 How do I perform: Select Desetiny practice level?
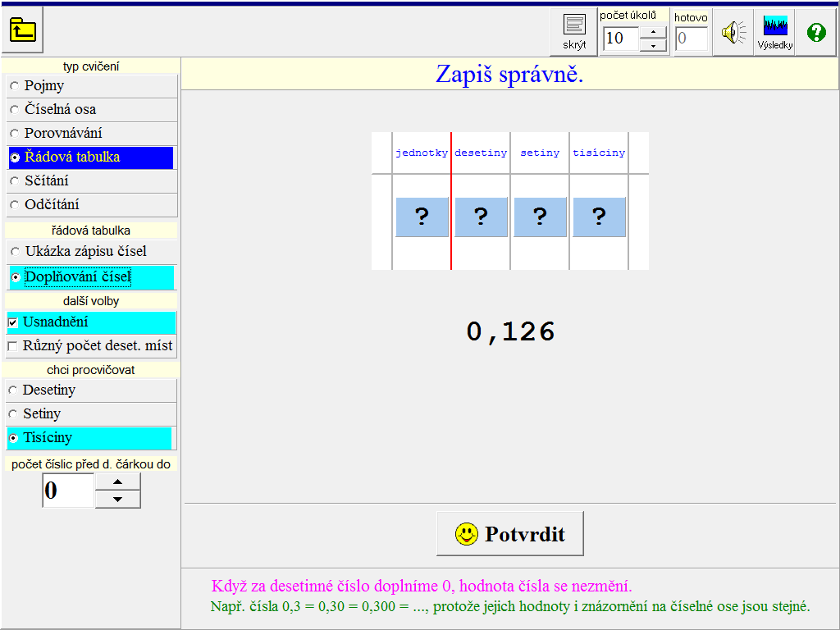click(92, 390)
